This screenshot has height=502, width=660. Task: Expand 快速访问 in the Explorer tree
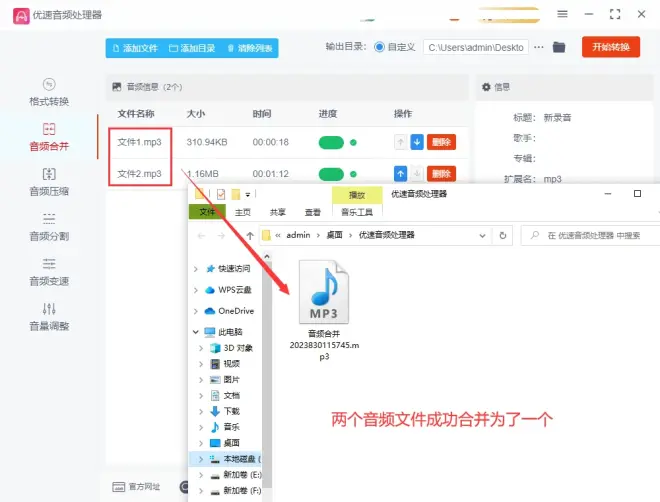click(196, 269)
